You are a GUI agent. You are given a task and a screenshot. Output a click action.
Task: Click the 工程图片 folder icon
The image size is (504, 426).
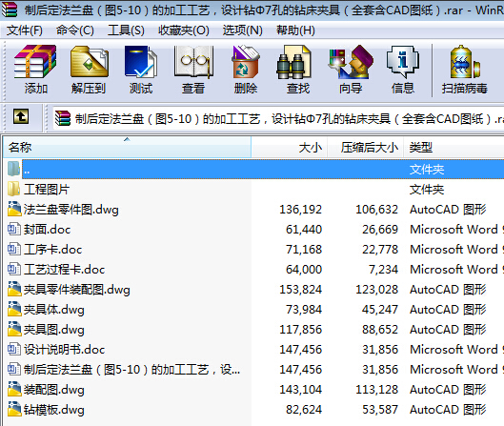[x=13, y=189]
